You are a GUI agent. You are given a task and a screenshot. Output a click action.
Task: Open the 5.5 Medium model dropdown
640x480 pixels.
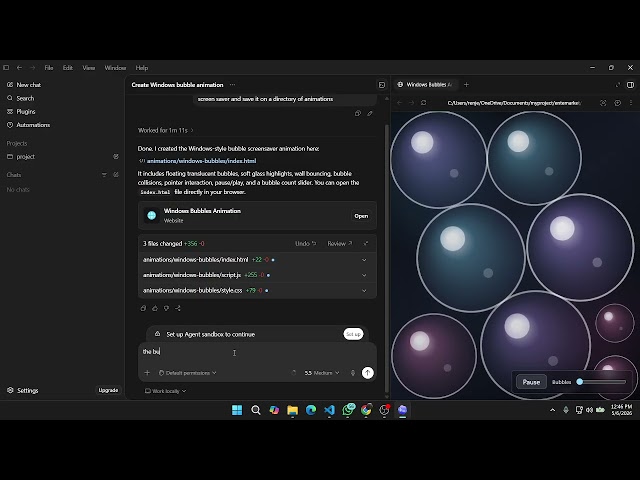pyautogui.click(x=322, y=373)
